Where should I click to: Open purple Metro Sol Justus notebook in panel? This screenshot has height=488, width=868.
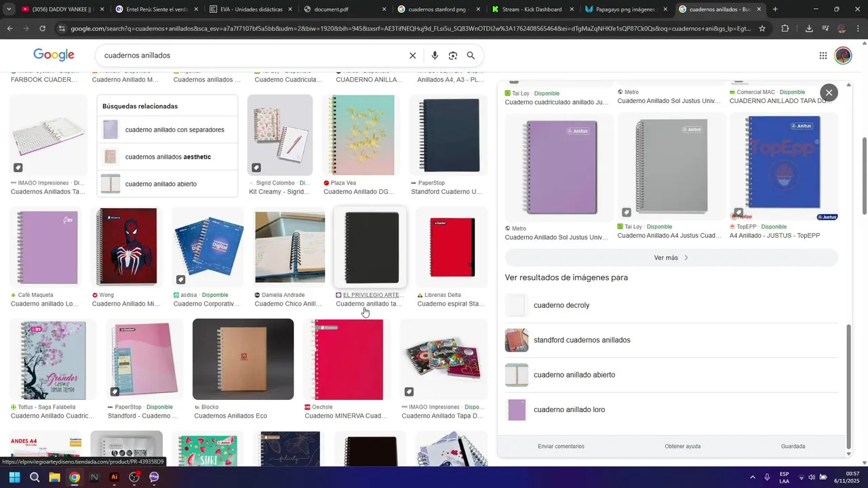tap(559, 167)
